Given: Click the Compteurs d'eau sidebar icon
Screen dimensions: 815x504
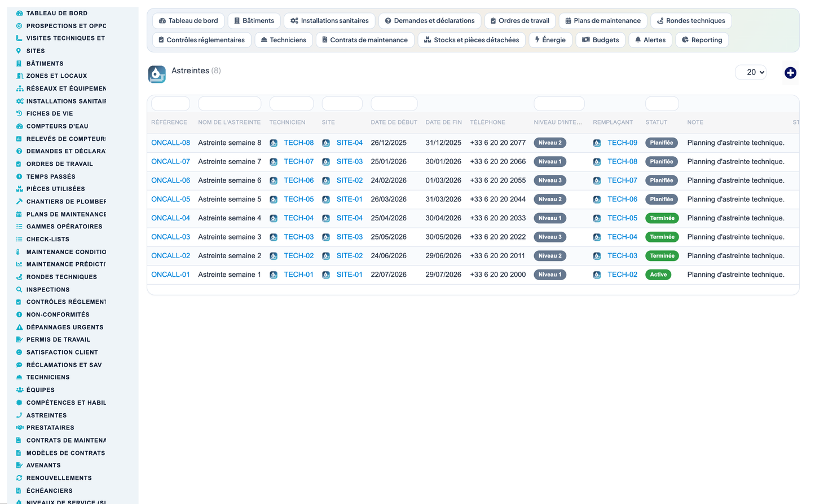Looking at the screenshot, I should (x=19, y=126).
